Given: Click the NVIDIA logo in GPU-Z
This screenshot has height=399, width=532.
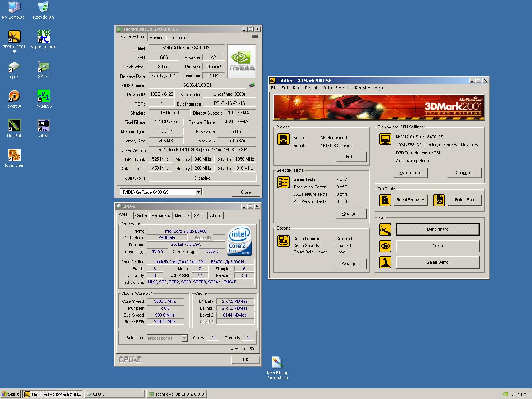Looking at the screenshot, I should 242,62.
